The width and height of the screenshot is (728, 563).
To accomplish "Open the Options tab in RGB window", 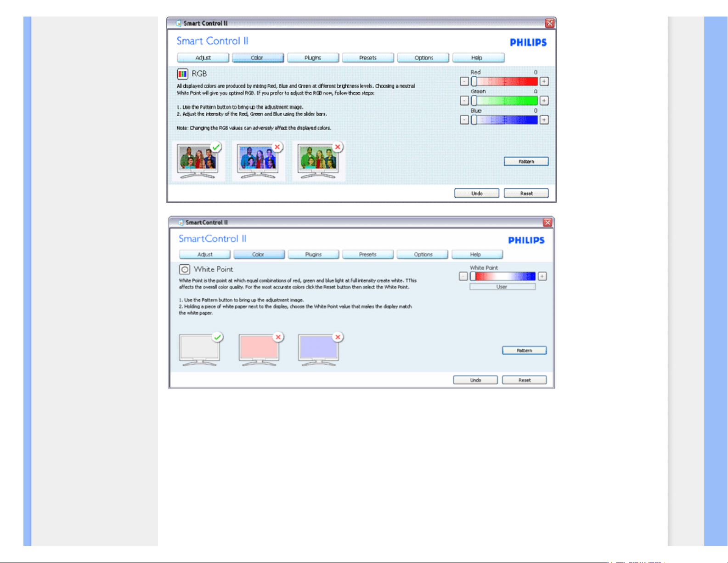I will (423, 58).
